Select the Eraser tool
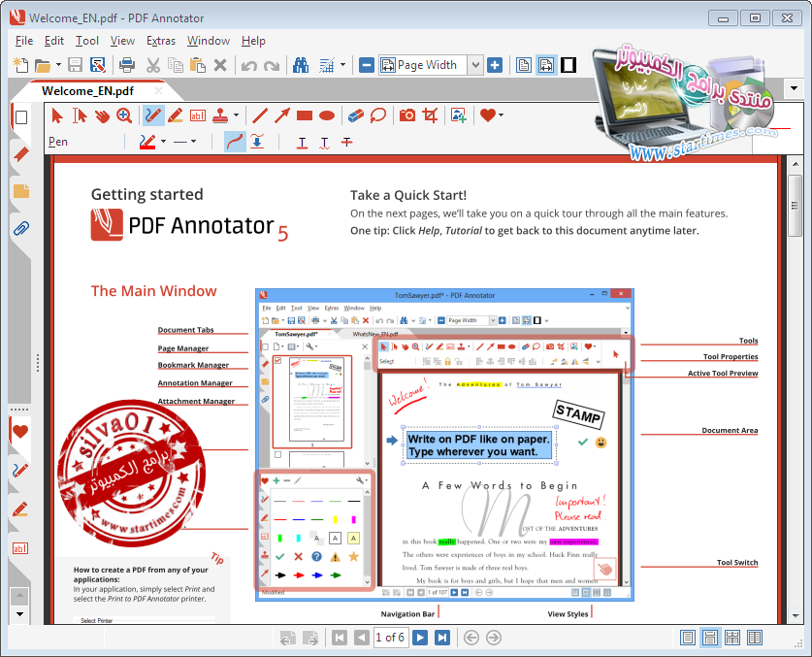812x657 pixels. (x=353, y=115)
